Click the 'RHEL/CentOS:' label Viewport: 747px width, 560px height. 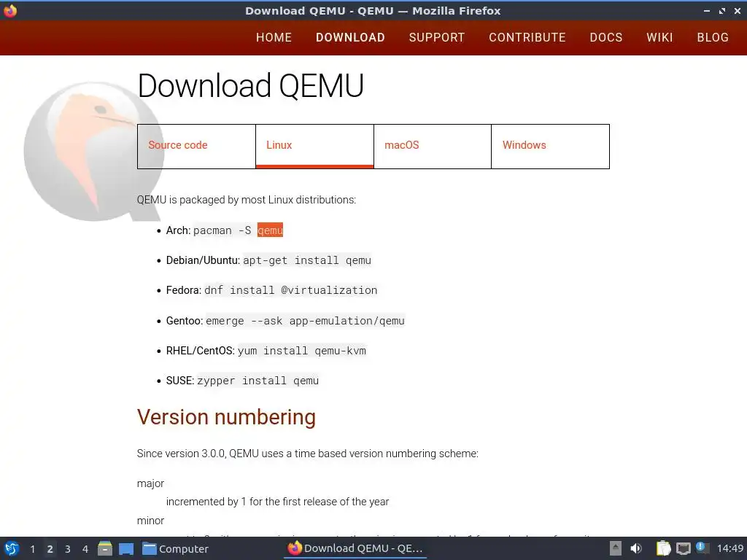coord(201,351)
